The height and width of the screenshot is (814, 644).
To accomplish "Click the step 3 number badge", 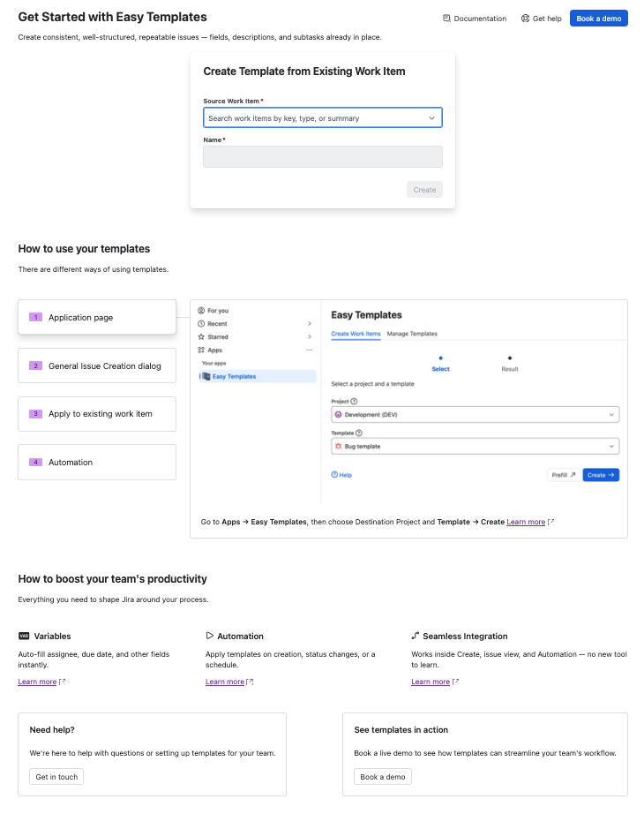I will (35, 414).
